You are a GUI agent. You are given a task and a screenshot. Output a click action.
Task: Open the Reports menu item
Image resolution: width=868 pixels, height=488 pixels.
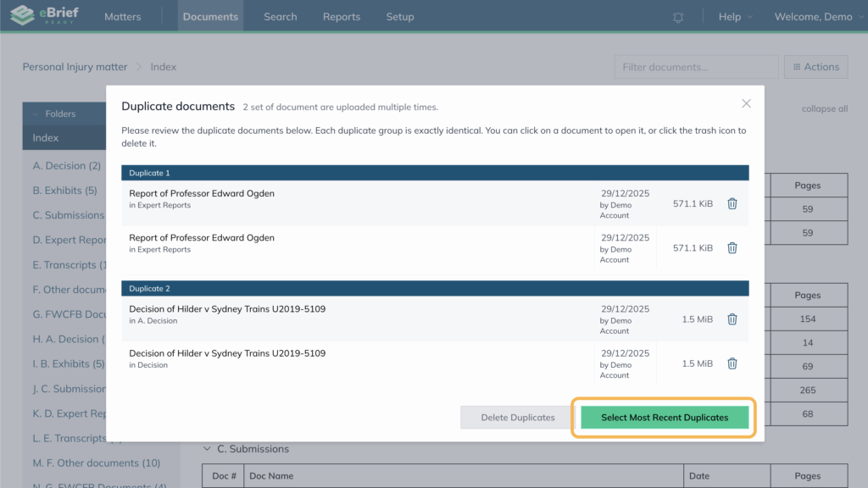tap(342, 17)
